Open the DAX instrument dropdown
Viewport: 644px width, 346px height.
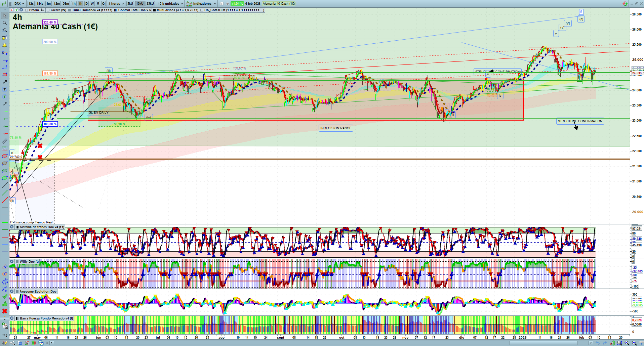pos(19,4)
